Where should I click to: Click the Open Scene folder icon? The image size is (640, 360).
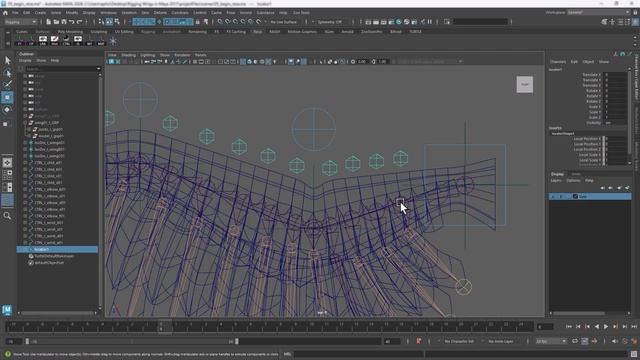coord(56,22)
